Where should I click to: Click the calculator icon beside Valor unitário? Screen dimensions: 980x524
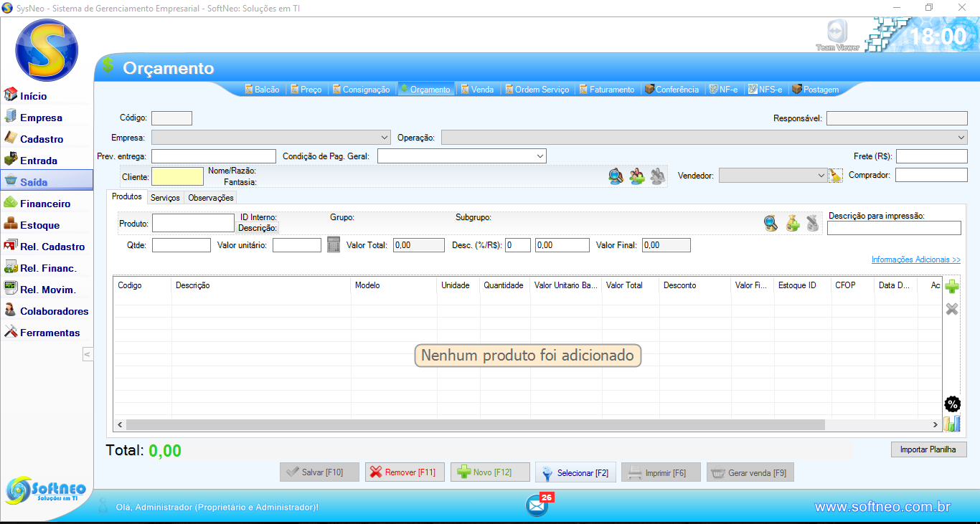pos(334,245)
